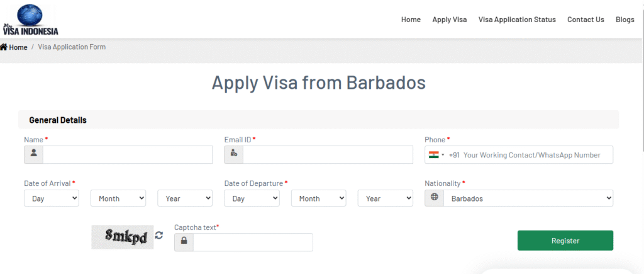Image resolution: width=644 pixels, height=274 pixels.
Task: Refresh the captcha image
Action: [x=159, y=236]
